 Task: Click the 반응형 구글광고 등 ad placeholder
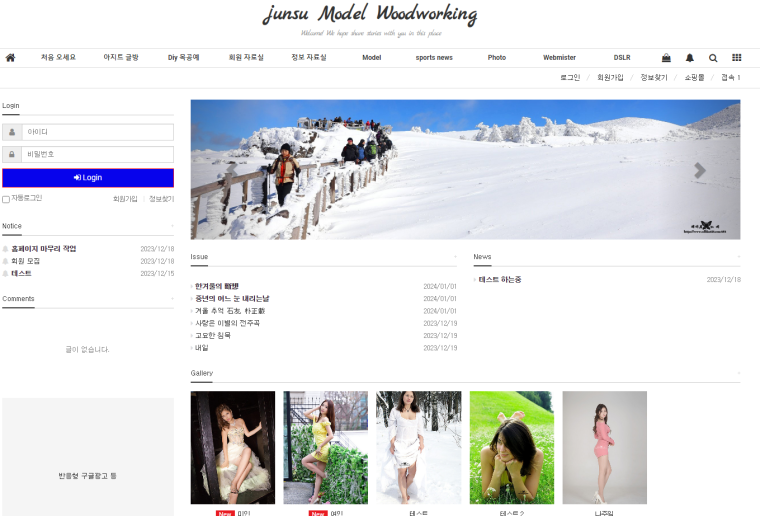click(88, 457)
